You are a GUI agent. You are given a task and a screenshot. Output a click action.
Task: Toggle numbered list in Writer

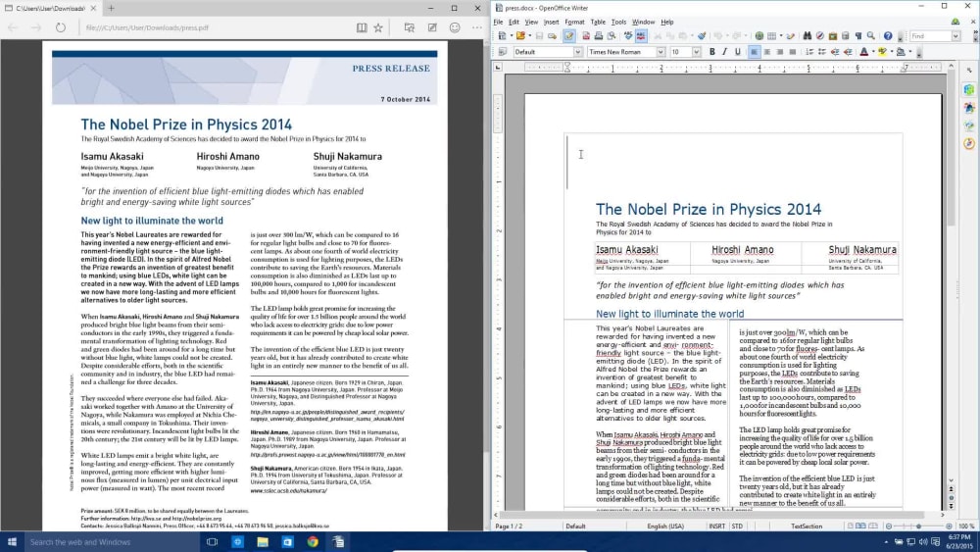[810, 52]
